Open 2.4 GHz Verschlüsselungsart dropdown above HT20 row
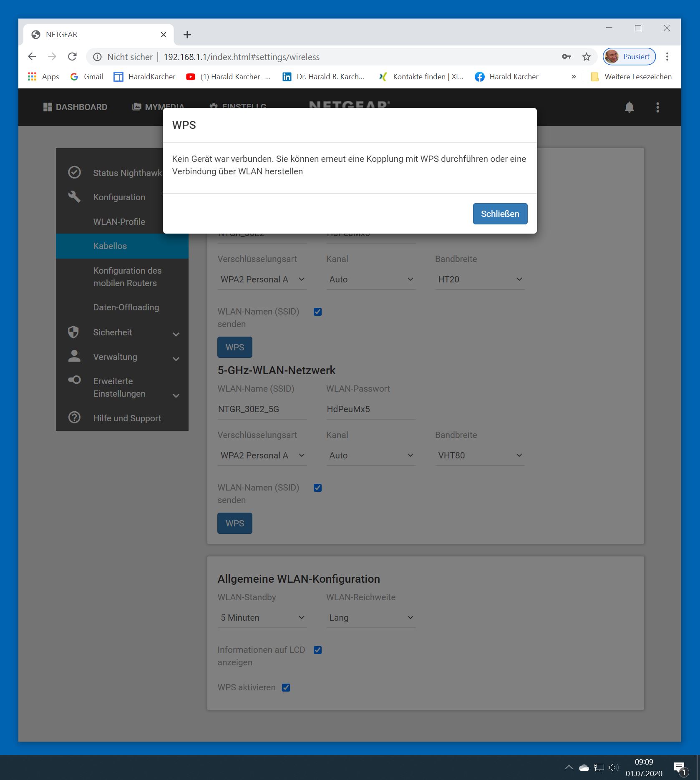700x780 pixels. [262, 279]
